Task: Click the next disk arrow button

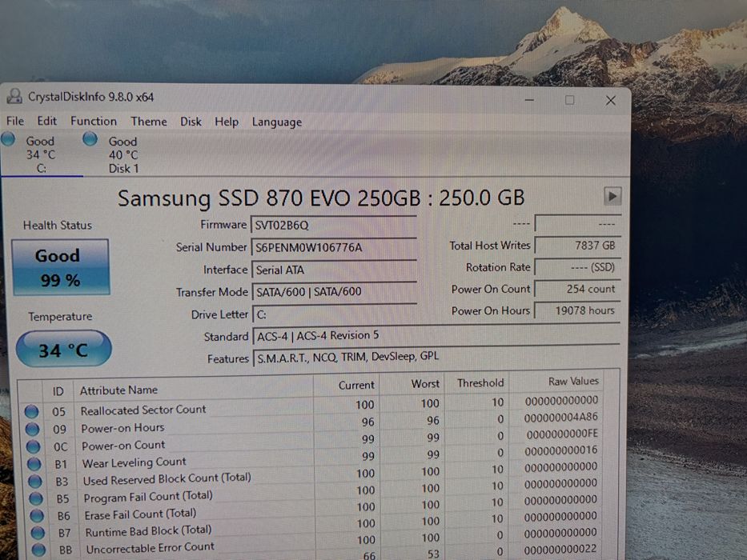Action: pyautogui.click(x=612, y=196)
